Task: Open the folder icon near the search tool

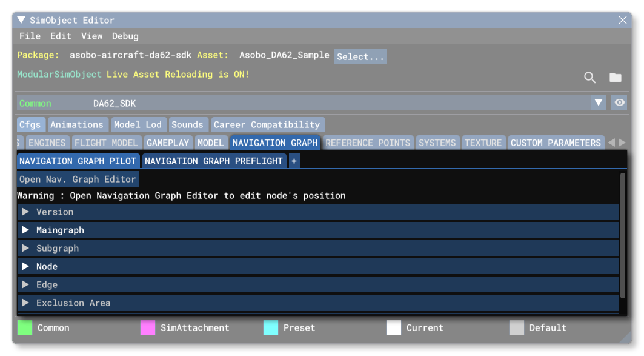Action: click(616, 78)
